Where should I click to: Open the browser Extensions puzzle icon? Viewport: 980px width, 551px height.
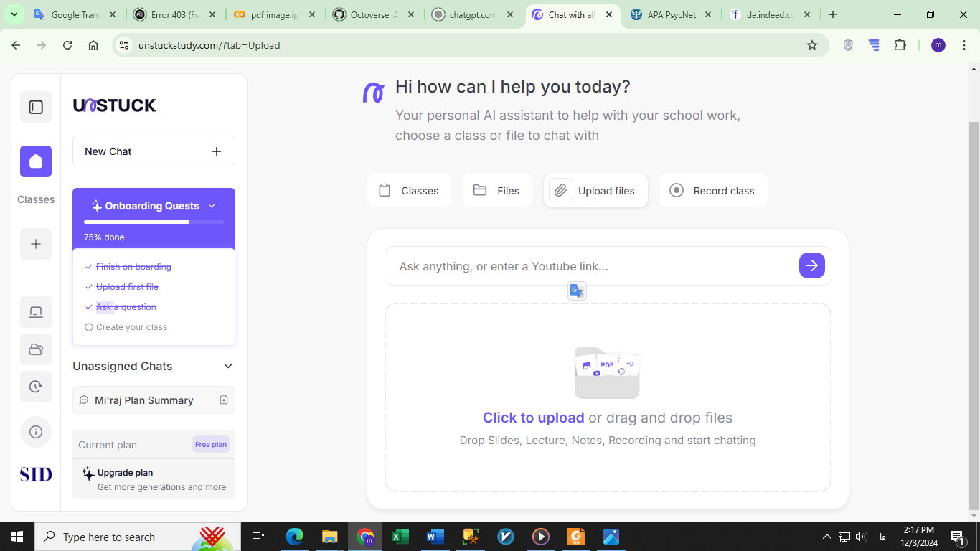tap(900, 45)
